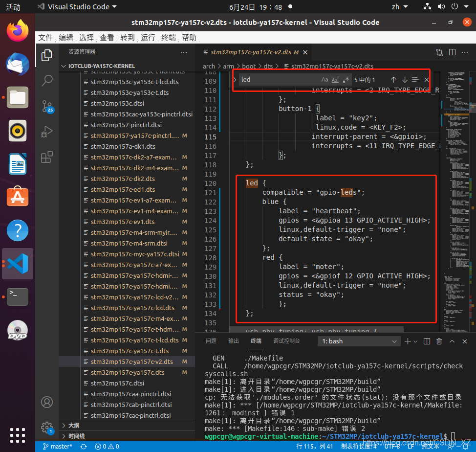Image resolution: width=476 pixels, height=452 pixels.
Task: Open the Explorer view in activity bar
Action: [x=47, y=55]
